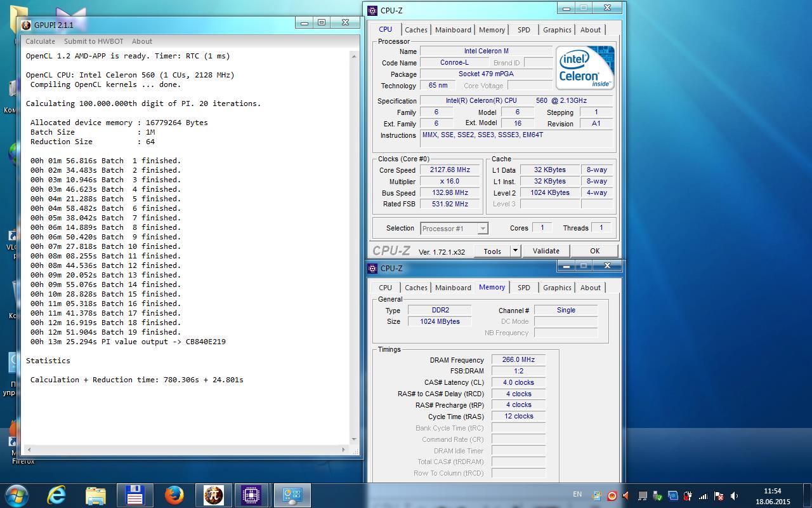The image size is (812, 508).
Task: Click GPUPI horizontal scrollbar left arrow
Action: (28, 449)
